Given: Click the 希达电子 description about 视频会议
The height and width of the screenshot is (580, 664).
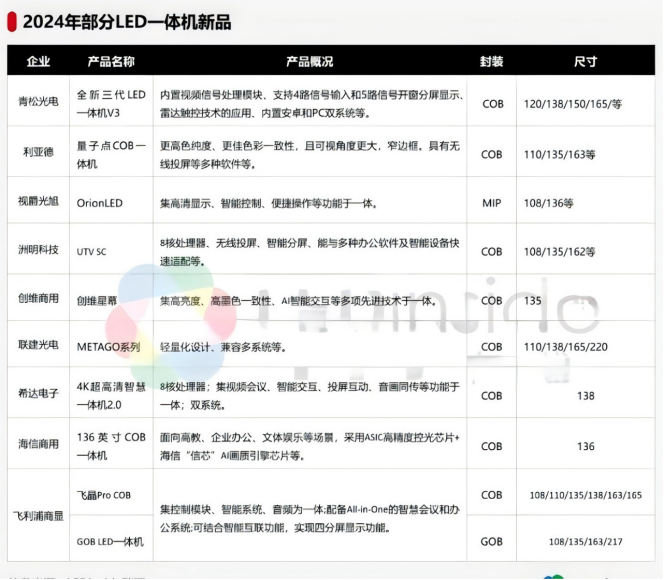Looking at the screenshot, I should coord(310,396).
